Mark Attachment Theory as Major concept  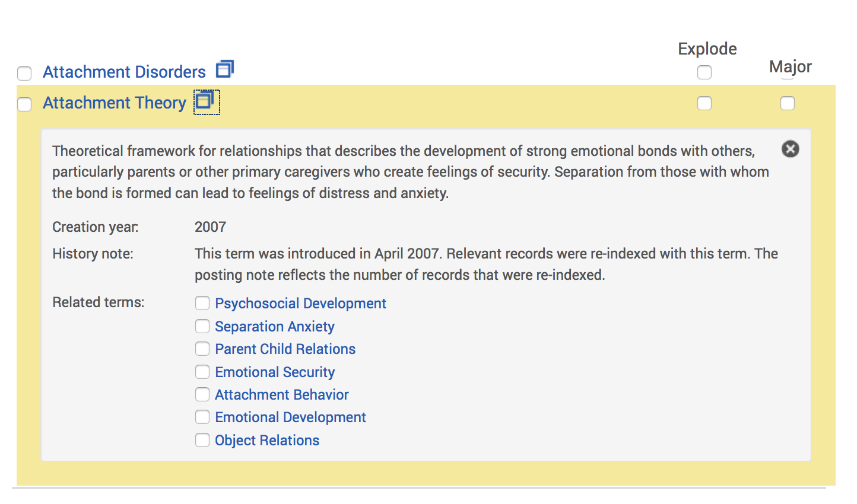coord(788,103)
